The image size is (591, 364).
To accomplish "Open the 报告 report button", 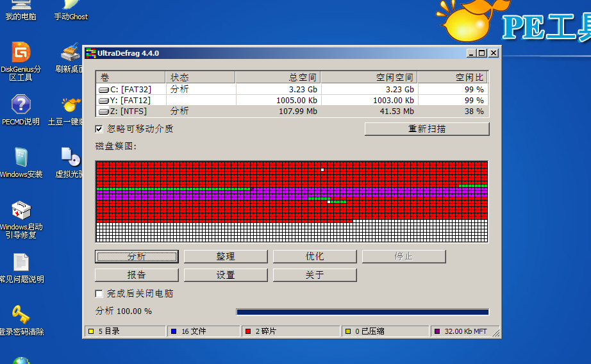I will [x=137, y=275].
